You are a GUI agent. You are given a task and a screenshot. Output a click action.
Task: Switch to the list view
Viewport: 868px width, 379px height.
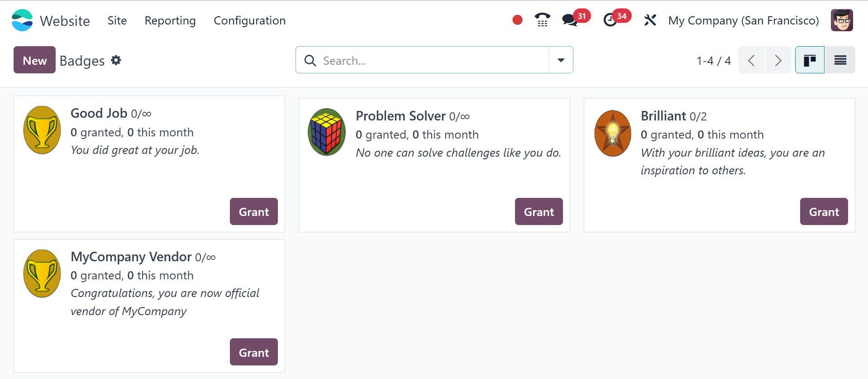(840, 60)
